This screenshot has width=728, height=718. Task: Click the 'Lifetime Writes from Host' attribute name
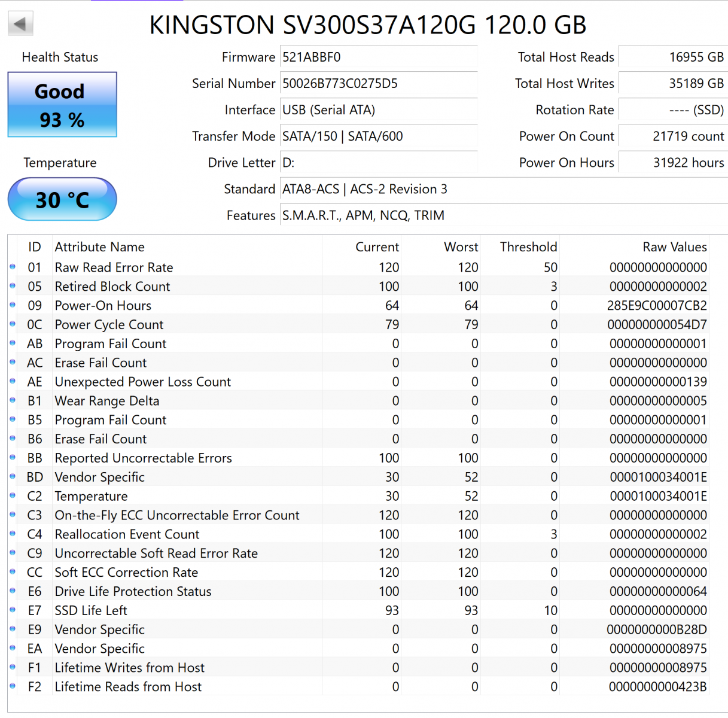tap(129, 668)
